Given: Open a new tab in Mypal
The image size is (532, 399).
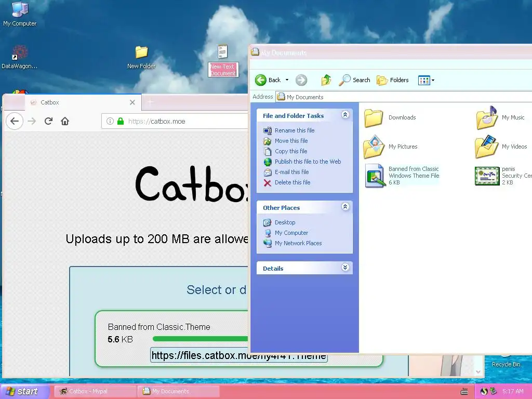Looking at the screenshot, I should pos(150,102).
